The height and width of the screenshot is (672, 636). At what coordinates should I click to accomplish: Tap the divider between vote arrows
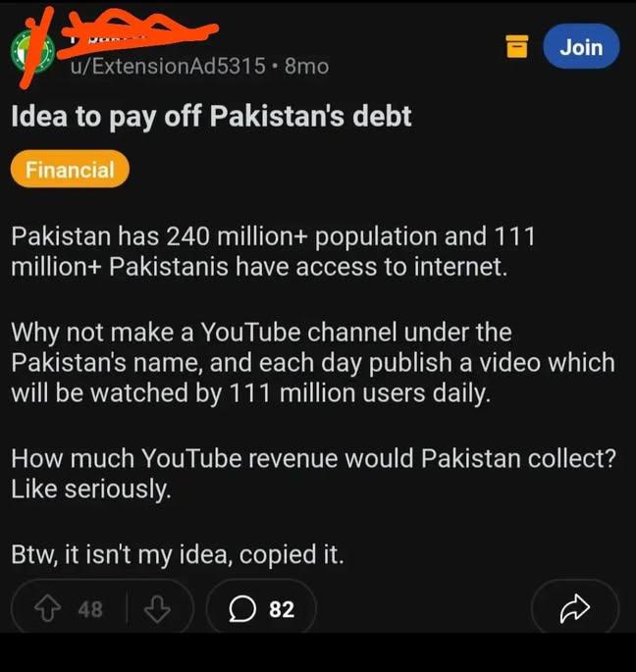point(127,608)
